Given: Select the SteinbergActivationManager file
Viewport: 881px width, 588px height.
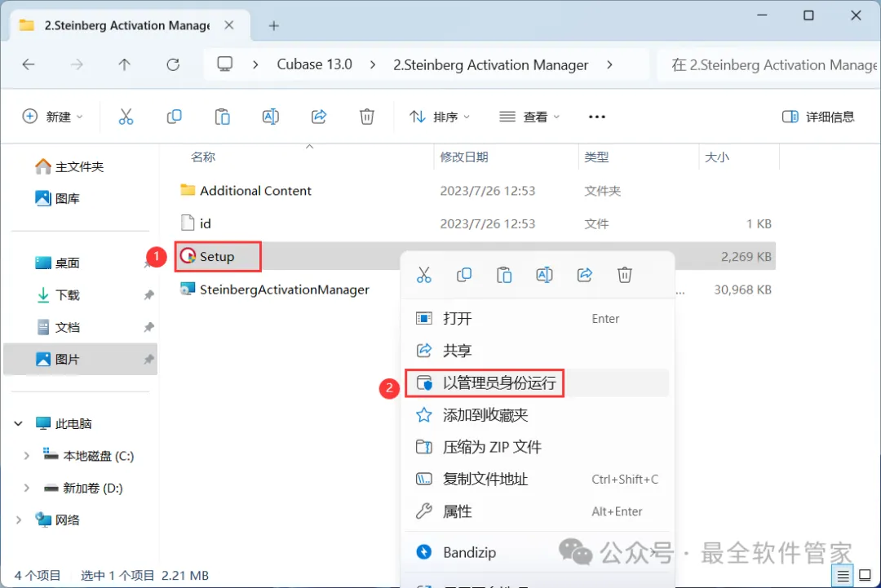Looking at the screenshot, I should tap(274, 290).
